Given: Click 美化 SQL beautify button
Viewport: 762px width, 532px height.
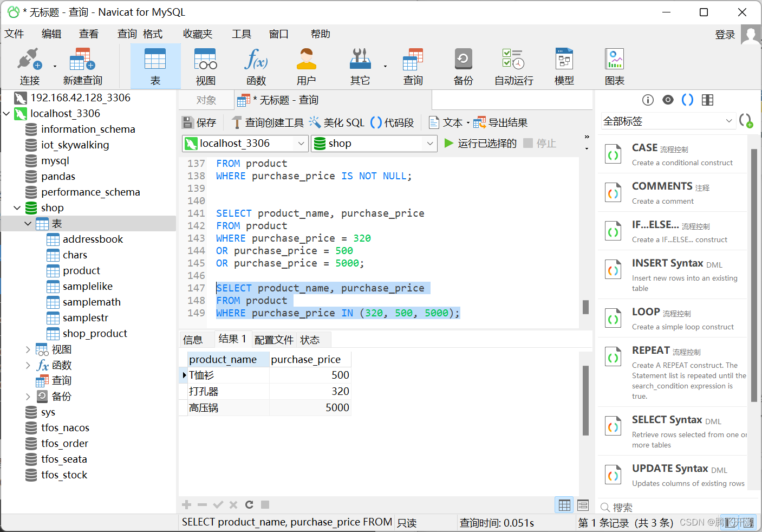Looking at the screenshot, I should pos(337,123).
